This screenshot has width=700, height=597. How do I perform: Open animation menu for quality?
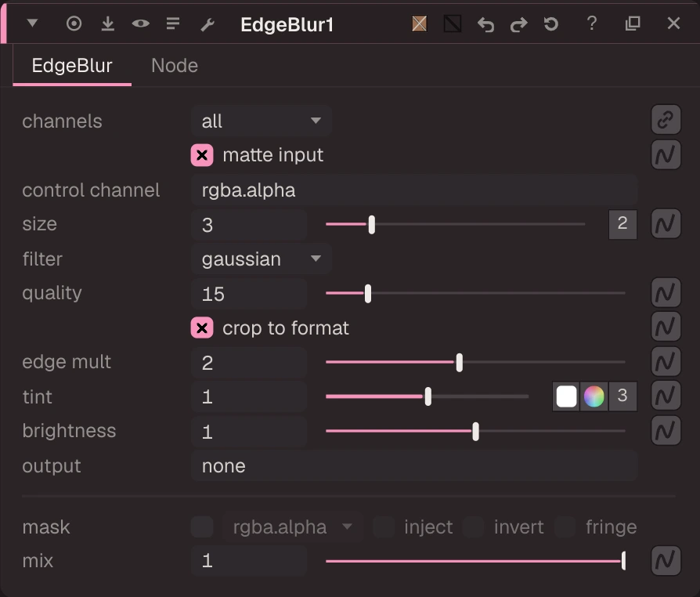[666, 293]
